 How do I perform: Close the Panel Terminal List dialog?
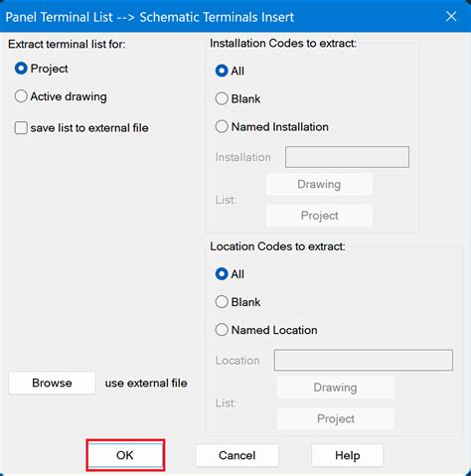point(451,16)
